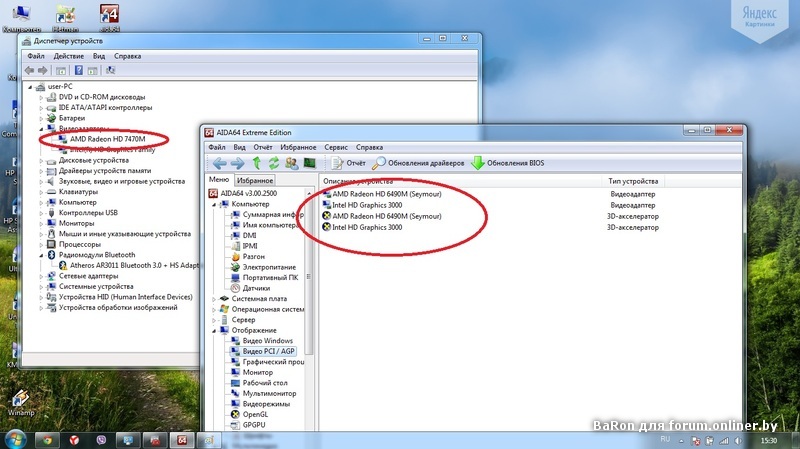The width and height of the screenshot is (800, 449).
Task: Collapse Радиомодули Bluetooth node
Action: click(41, 255)
